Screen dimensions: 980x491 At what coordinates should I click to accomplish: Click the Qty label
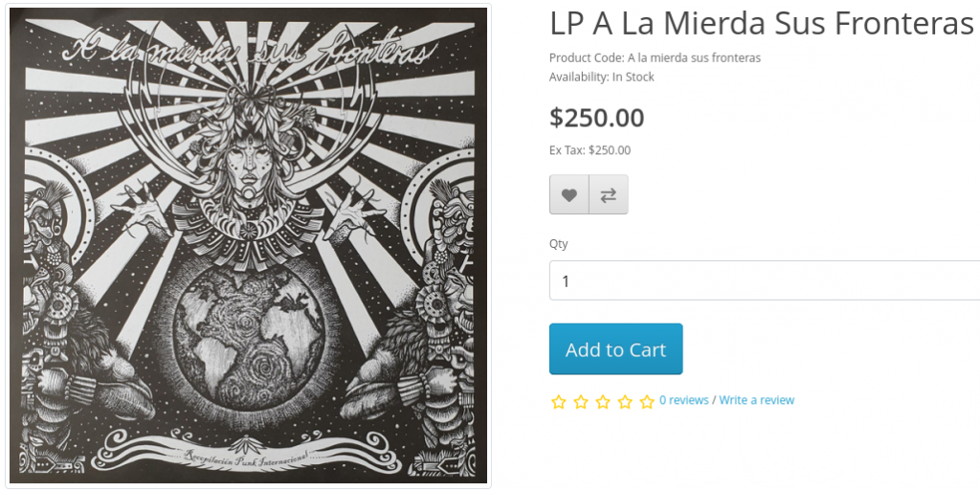coord(558,244)
